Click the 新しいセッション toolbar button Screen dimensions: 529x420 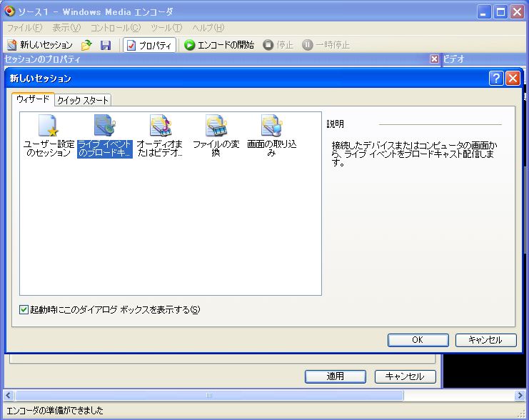40,45
